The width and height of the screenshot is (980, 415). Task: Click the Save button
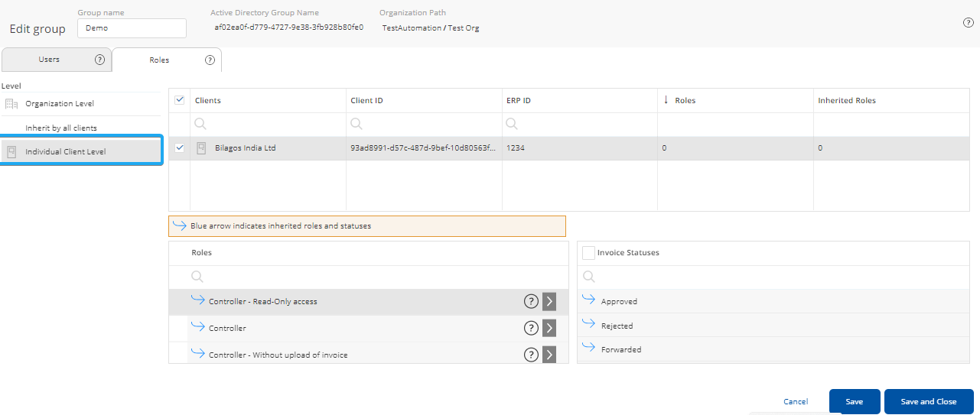click(854, 402)
